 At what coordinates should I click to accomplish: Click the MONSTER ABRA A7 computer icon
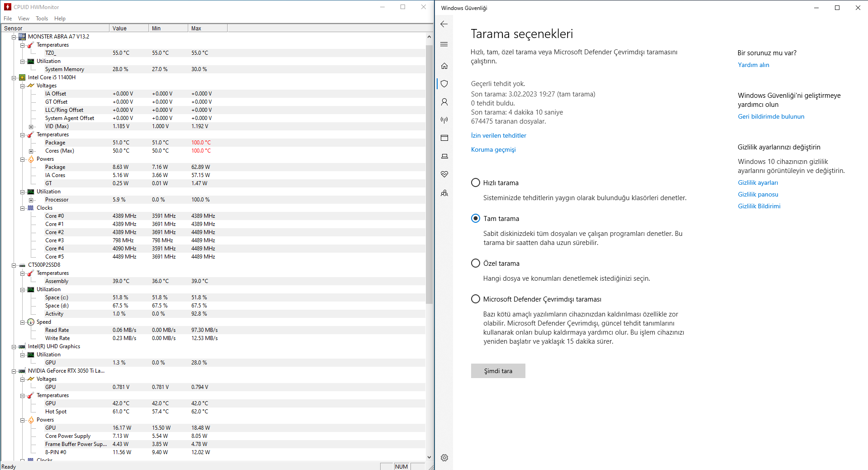22,37
